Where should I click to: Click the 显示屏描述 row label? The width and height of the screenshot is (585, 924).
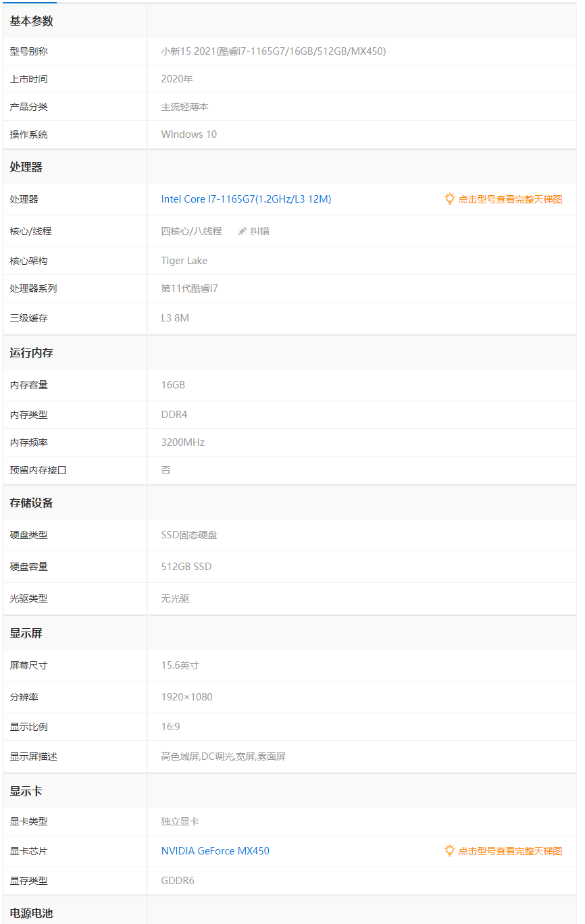tap(33, 756)
